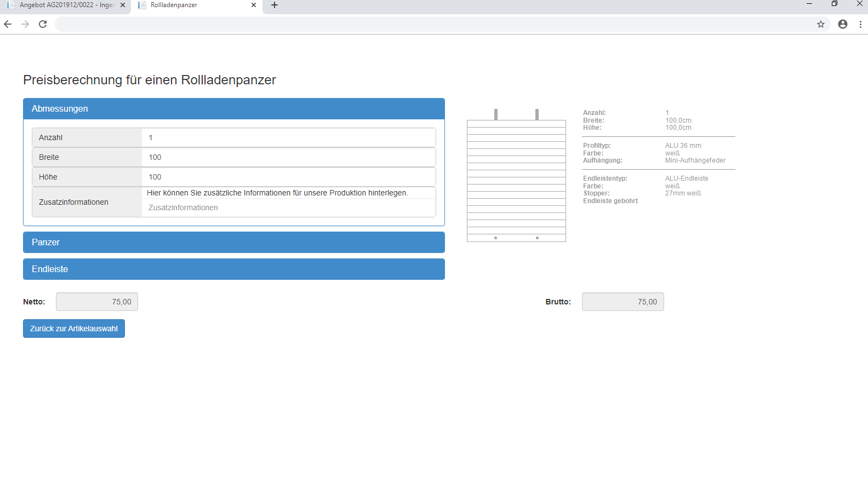Expand the Panzer section

(x=234, y=242)
